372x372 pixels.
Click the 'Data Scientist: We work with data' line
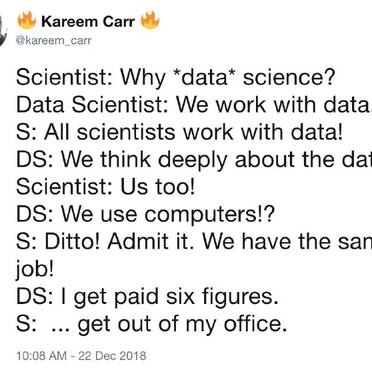pos(194,105)
